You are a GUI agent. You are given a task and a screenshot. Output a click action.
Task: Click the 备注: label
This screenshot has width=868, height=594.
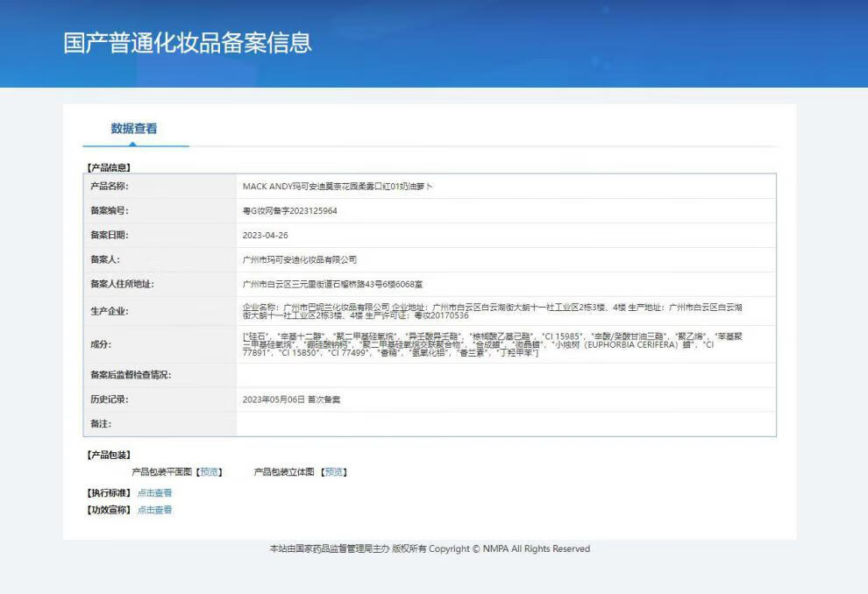click(x=101, y=424)
